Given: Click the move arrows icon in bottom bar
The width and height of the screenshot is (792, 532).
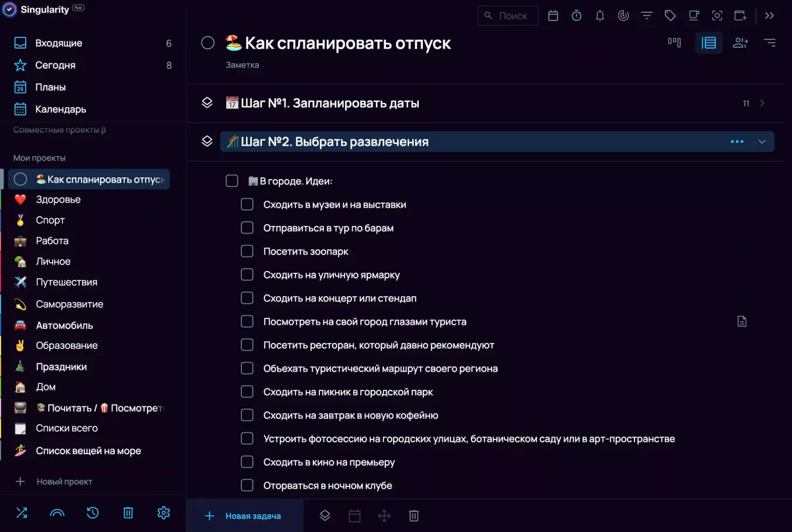Looking at the screenshot, I should click(384, 516).
